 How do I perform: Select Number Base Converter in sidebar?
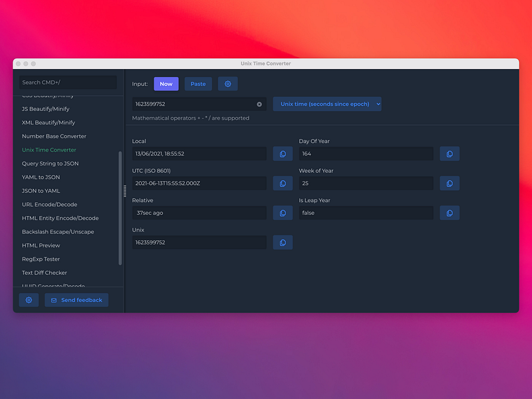54,136
